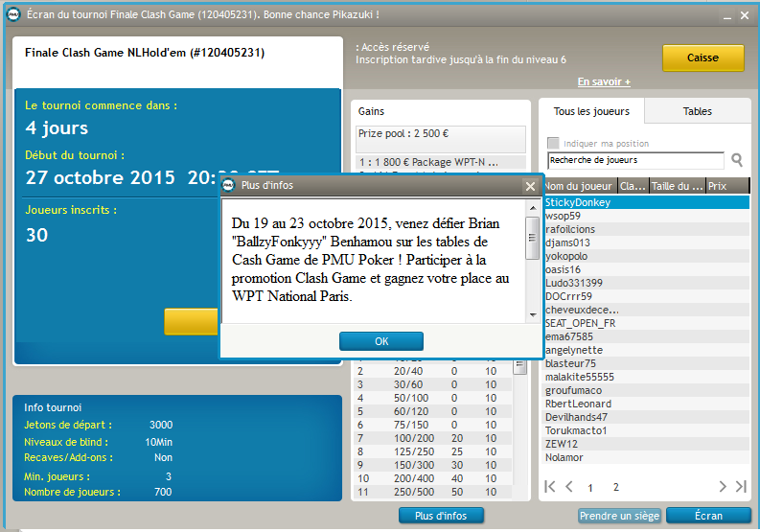Select player groufumaco

tap(646, 390)
